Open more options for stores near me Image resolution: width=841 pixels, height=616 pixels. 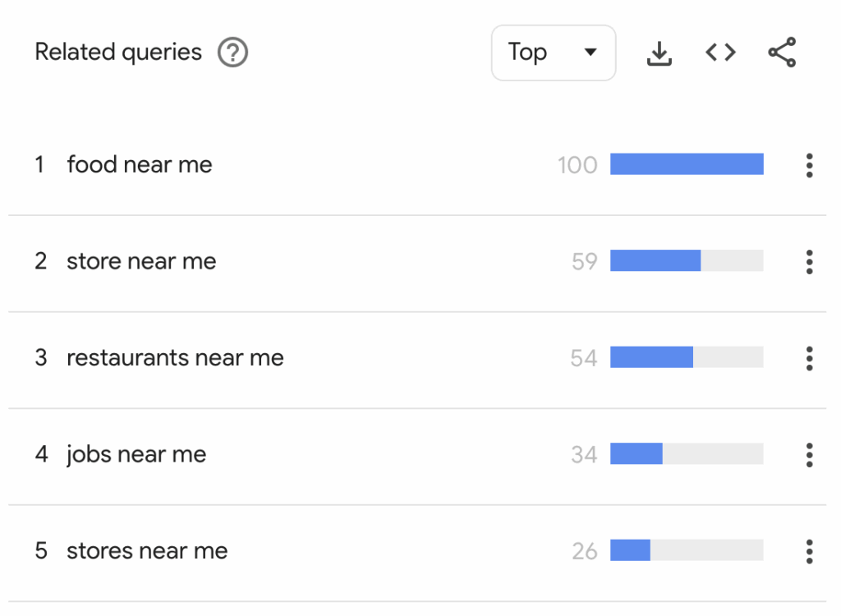coord(809,551)
